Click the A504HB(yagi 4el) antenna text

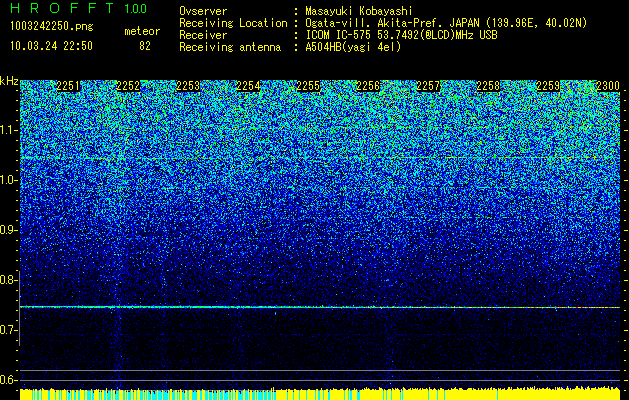coord(353,47)
